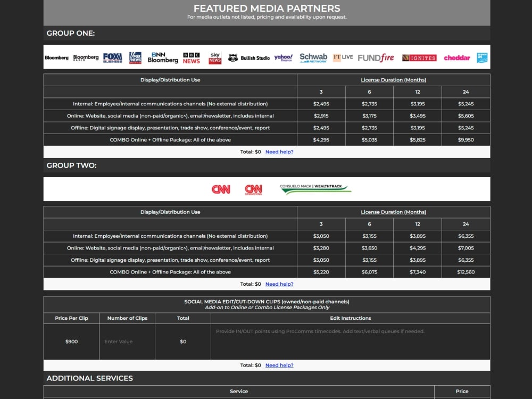The height and width of the screenshot is (399, 532).
Task: Select Group One Offline 3-month price $2,495
Action: 321,128
